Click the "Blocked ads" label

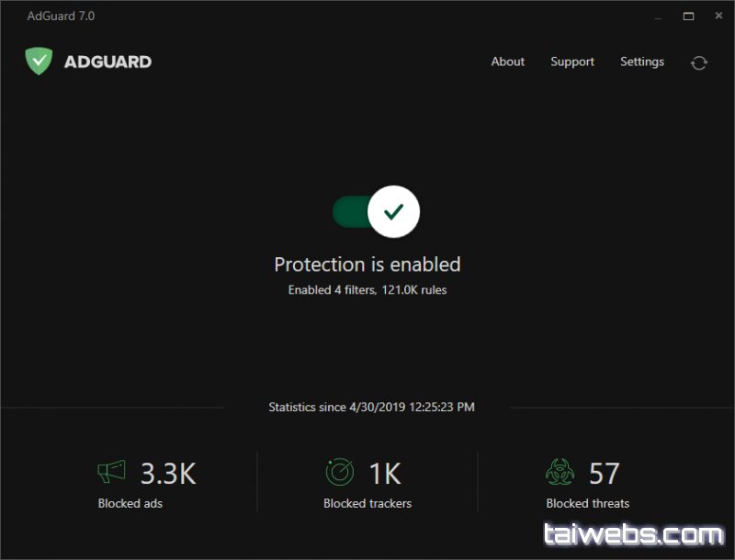[130, 503]
